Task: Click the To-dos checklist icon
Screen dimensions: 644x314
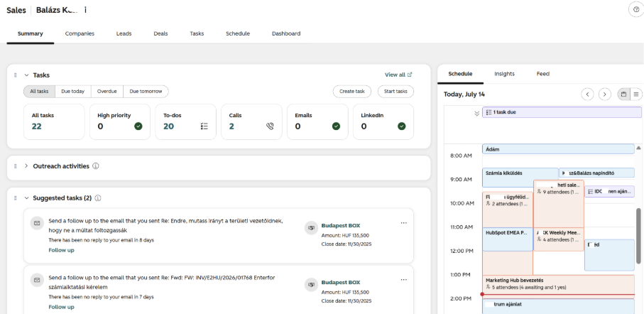Action: point(204,126)
